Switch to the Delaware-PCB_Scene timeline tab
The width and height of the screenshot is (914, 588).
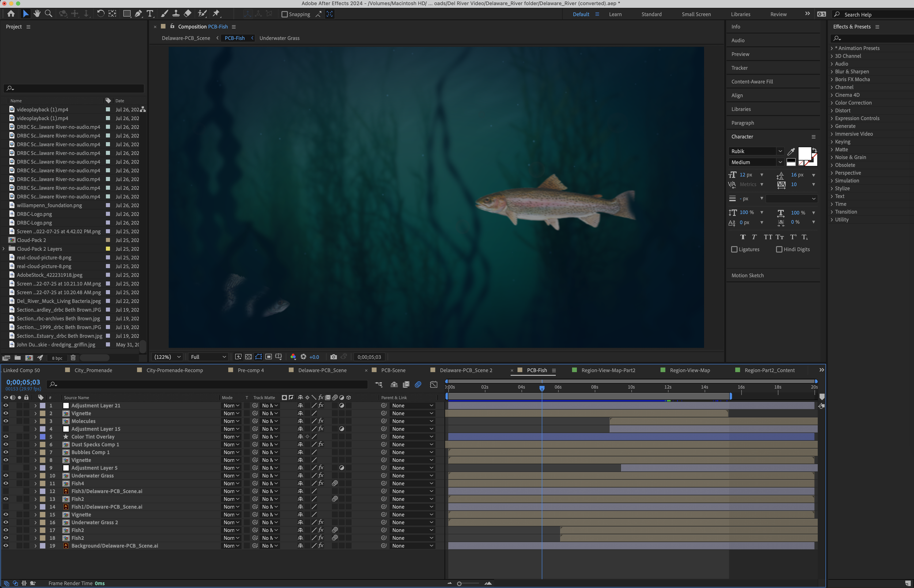[x=322, y=370]
